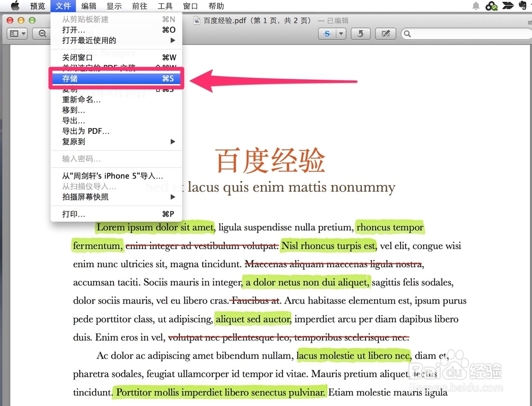Viewport: 532px width, 406px height.
Task: Show the edit markup toolbar
Action: (x=385, y=33)
